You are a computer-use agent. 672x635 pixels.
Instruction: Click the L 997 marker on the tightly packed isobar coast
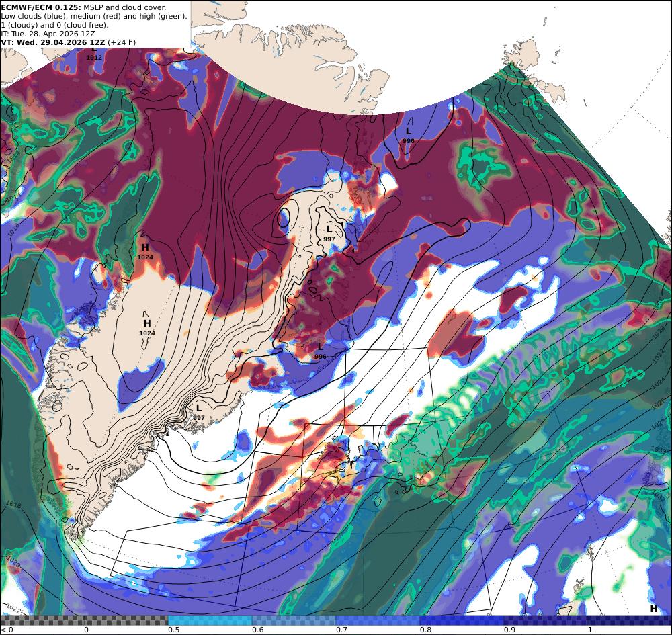pos(198,412)
